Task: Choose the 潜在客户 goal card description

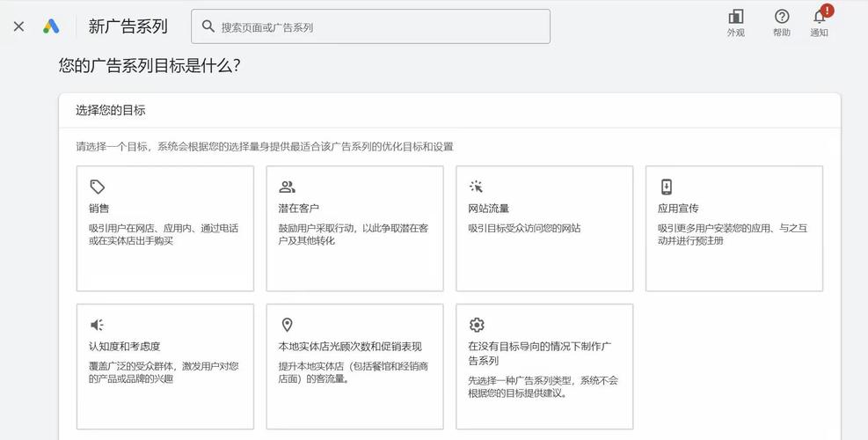Action: [x=354, y=234]
